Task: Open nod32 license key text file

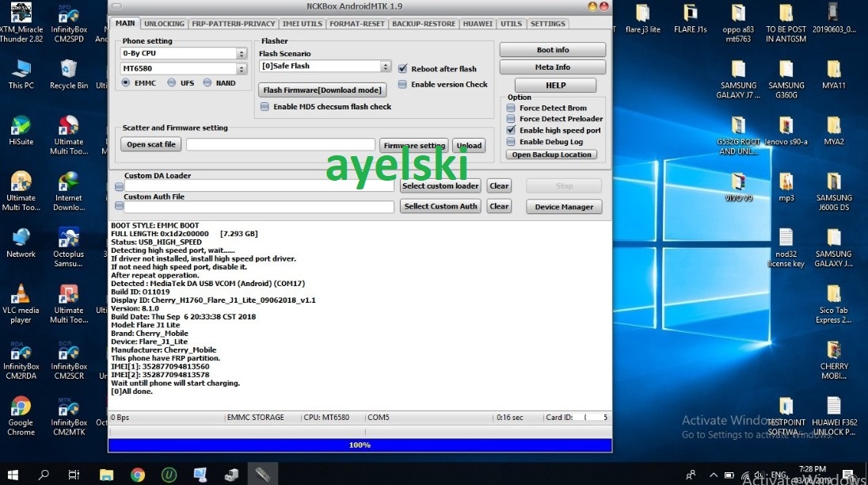Action: point(786,248)
